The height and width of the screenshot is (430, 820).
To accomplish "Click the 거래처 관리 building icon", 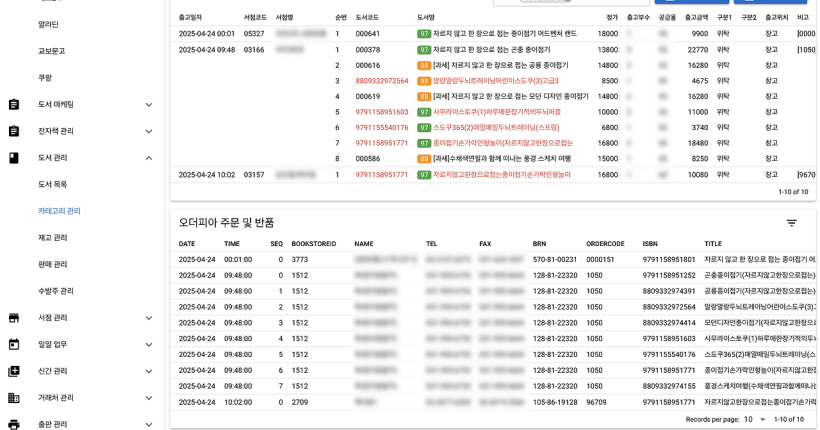I will pos(14,398).
